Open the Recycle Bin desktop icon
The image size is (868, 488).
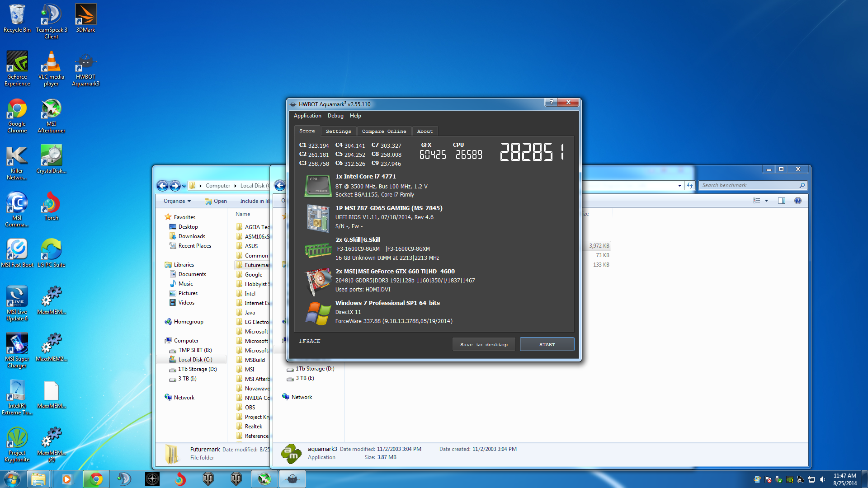coord(17,18)
